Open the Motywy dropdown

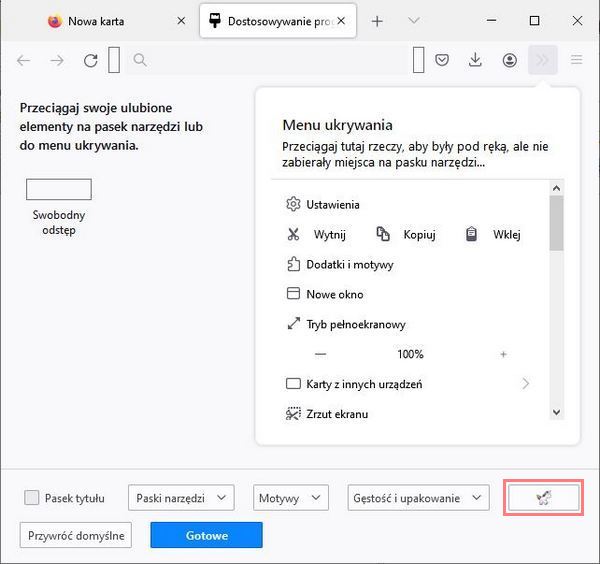pyautogui.click(x=290, y=497)
